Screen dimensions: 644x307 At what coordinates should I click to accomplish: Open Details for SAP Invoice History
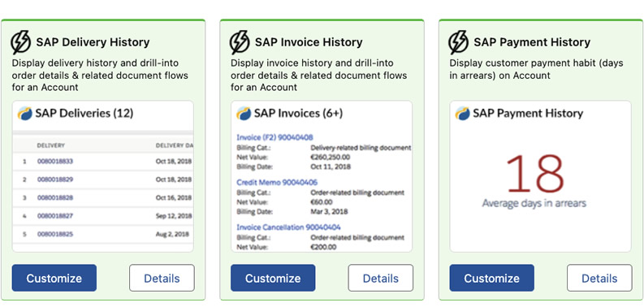pos(381,279)
